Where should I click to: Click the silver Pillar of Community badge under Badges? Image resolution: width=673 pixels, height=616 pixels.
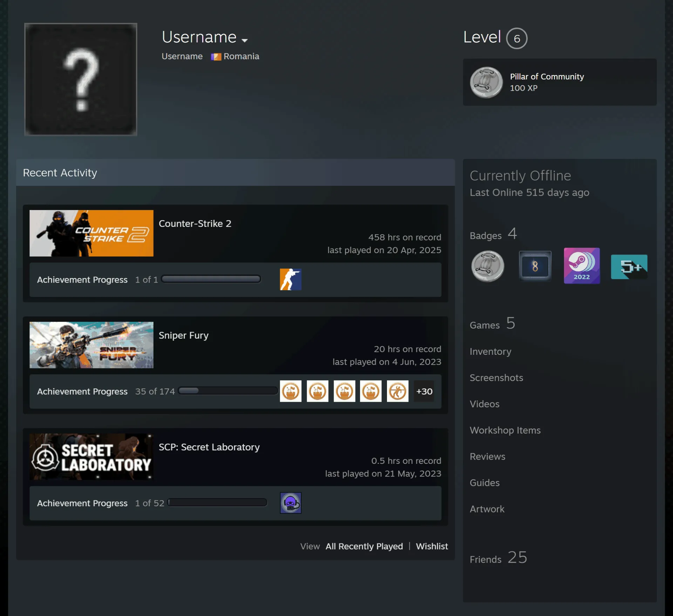click(488, 266)
